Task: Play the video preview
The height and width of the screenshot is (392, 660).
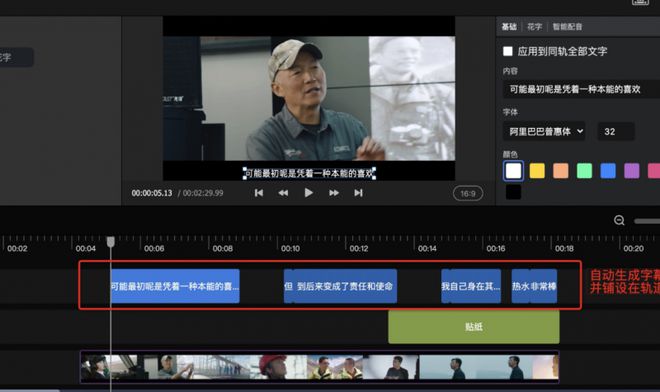Action: click(309, 193)
